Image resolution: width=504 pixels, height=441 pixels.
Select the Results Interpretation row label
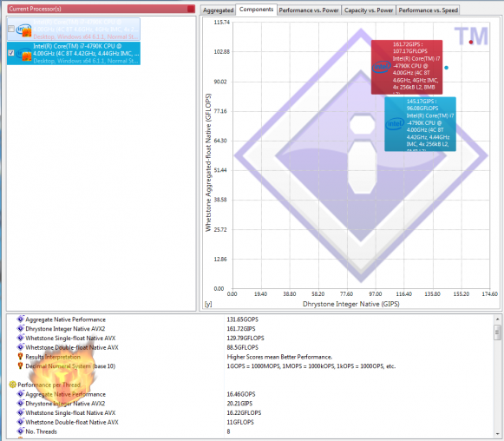[x=53, y=357]
